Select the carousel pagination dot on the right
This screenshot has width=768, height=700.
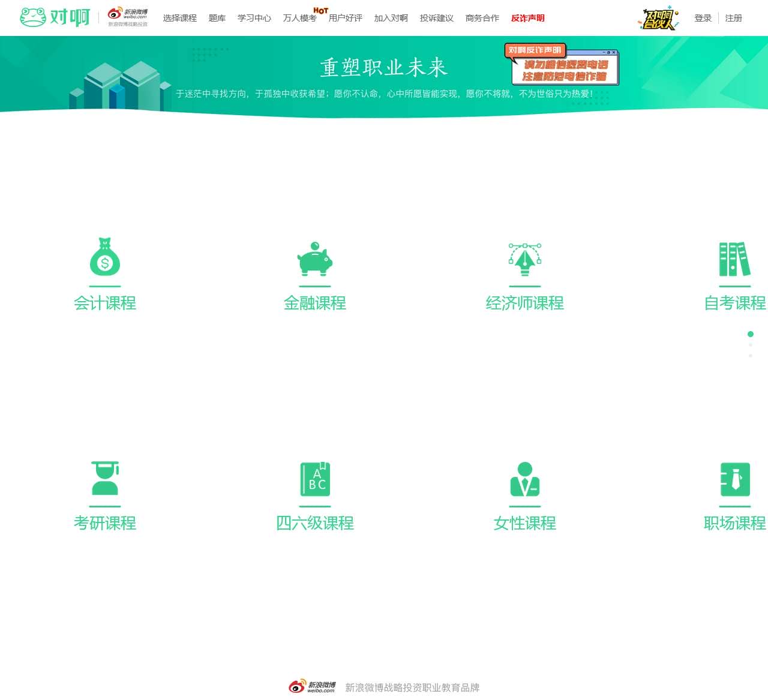pyautogui.click(x=751, y=334)
